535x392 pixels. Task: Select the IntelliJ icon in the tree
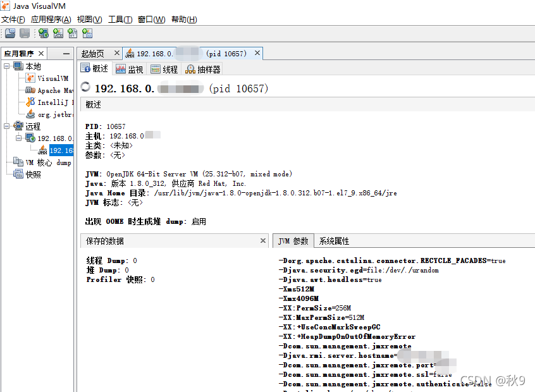[30, 102]
